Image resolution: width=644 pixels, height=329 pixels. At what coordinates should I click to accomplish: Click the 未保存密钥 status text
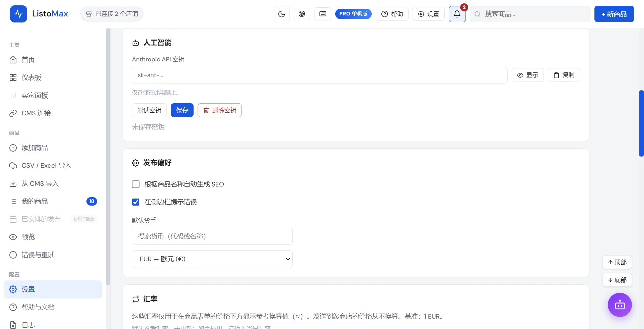click(148, 127)
